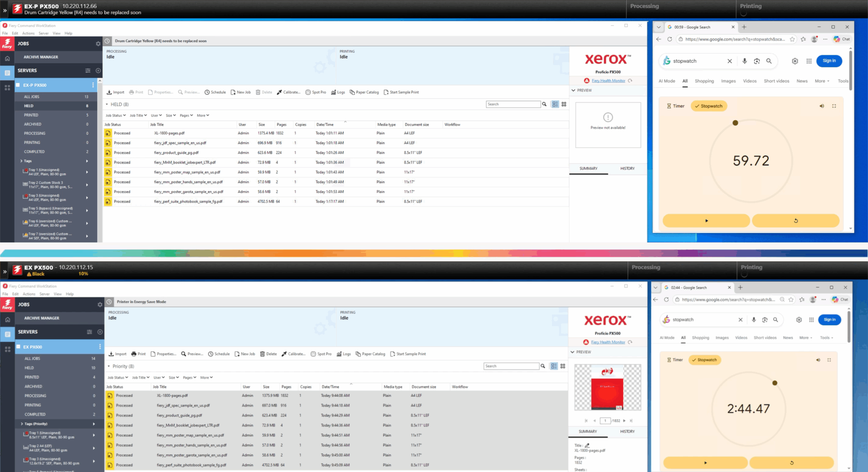This screenshot has width=868, height=472.
Task: Click Start Sample Print in the top toolbar
Action: 401,92
